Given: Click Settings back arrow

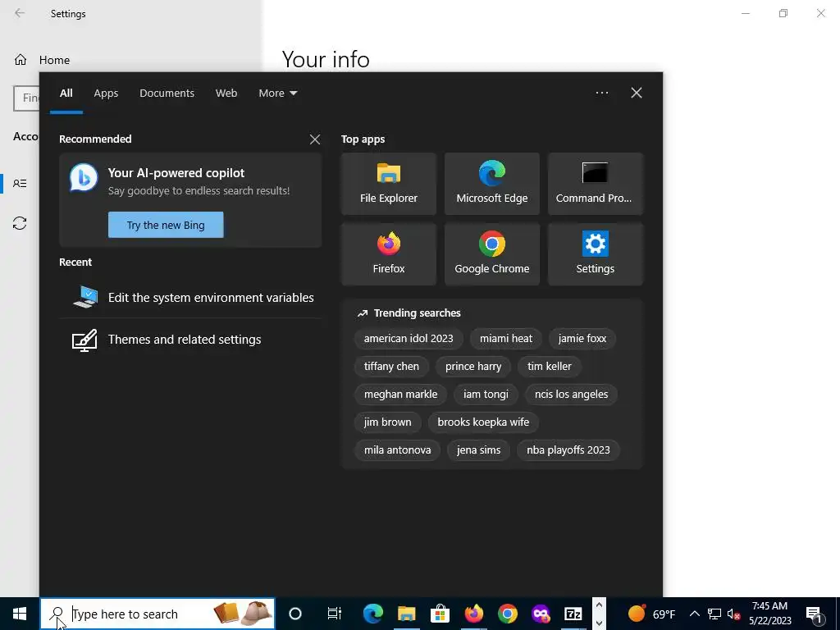Looking at the screenshot, I should point(20,13).
